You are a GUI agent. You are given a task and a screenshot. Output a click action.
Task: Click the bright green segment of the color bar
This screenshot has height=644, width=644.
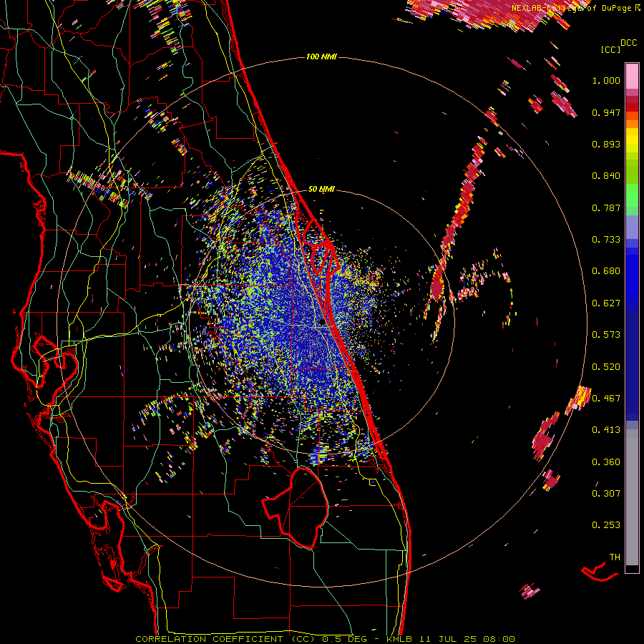click(x=632, y=195)
